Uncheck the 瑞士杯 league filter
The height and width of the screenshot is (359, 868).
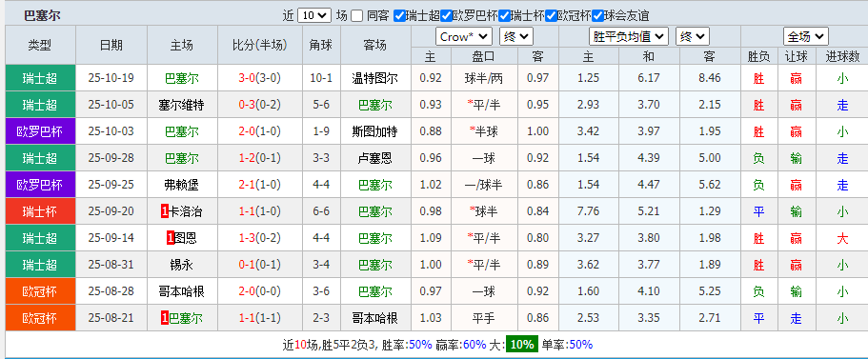(x=504, y=15)
